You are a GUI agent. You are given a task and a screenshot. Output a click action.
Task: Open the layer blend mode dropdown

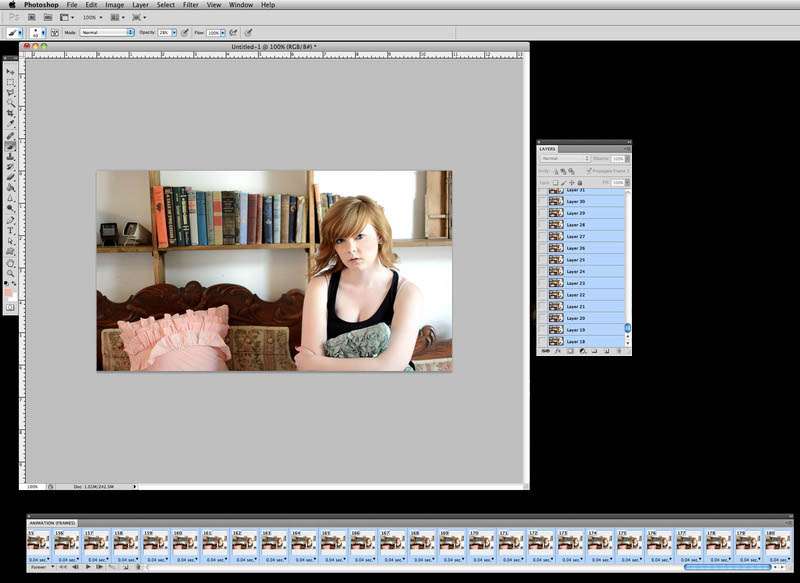pyautogui.click(x=565, y=159)
